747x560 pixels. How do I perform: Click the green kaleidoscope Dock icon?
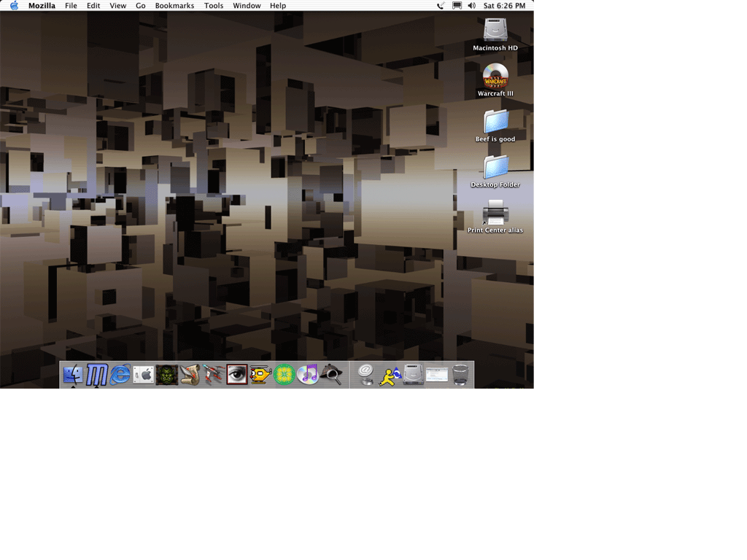pyautogui.click(x=284, y=375)
